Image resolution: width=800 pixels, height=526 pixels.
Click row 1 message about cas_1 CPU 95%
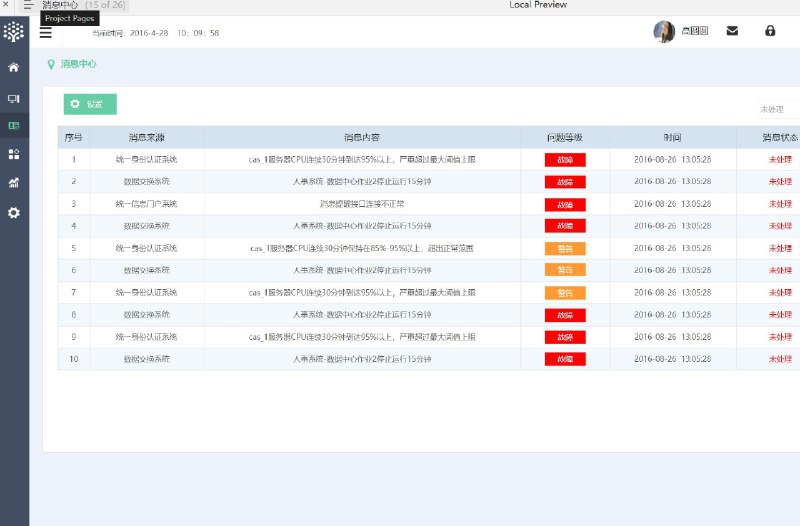pyautogui.click(x=362, y=160)
